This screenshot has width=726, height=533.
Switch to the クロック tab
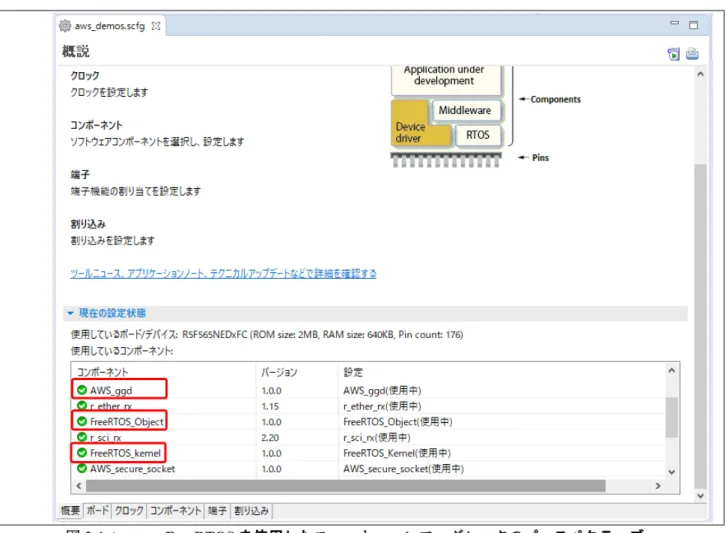pyautogui.click(x=129, y=511)
